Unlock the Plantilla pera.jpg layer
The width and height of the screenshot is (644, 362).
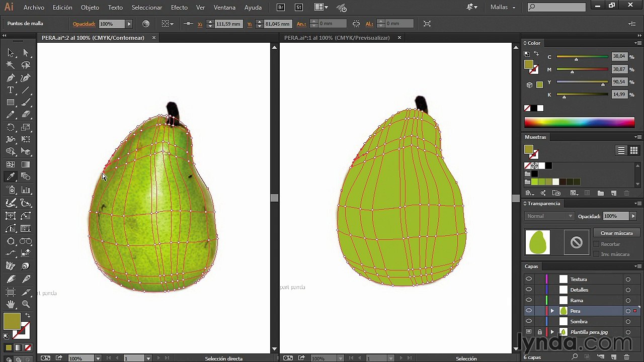point(540,332)
